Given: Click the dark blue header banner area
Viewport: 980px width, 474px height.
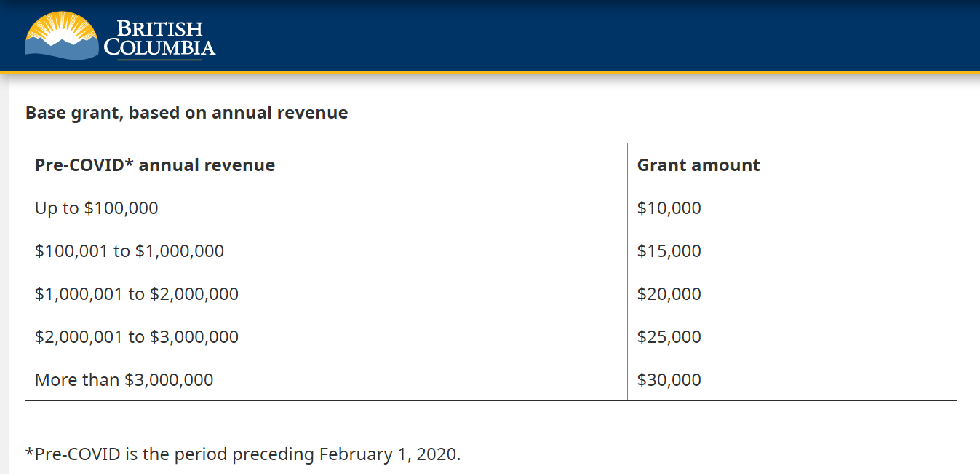Looking at the screenshot, I should tap(582, 36).
